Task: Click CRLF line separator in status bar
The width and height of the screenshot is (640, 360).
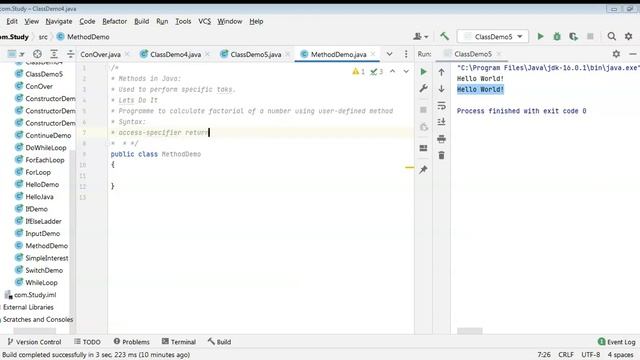Action: [x=566, y=355]
